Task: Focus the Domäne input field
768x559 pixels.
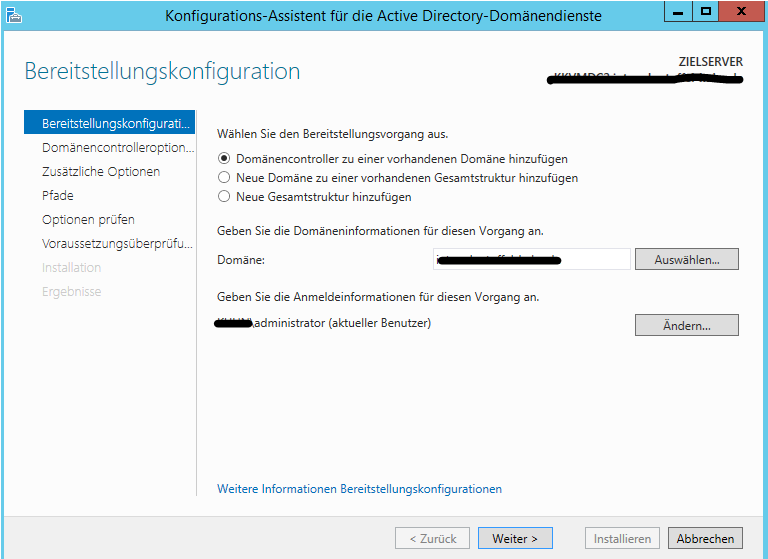Action: (532, 259)
